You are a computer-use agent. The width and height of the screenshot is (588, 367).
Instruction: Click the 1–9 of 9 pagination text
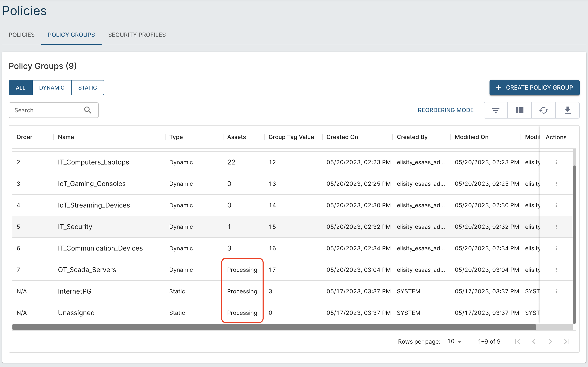point(489,342)
